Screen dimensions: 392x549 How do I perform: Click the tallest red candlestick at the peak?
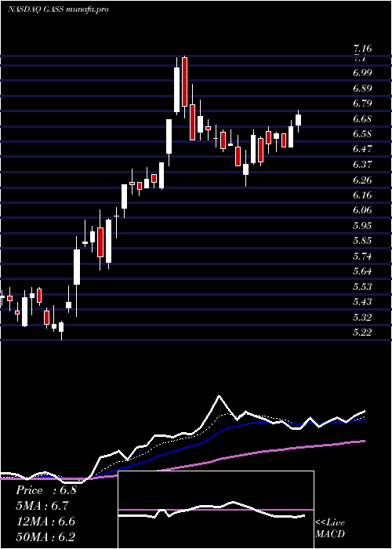tap(184, 82)
